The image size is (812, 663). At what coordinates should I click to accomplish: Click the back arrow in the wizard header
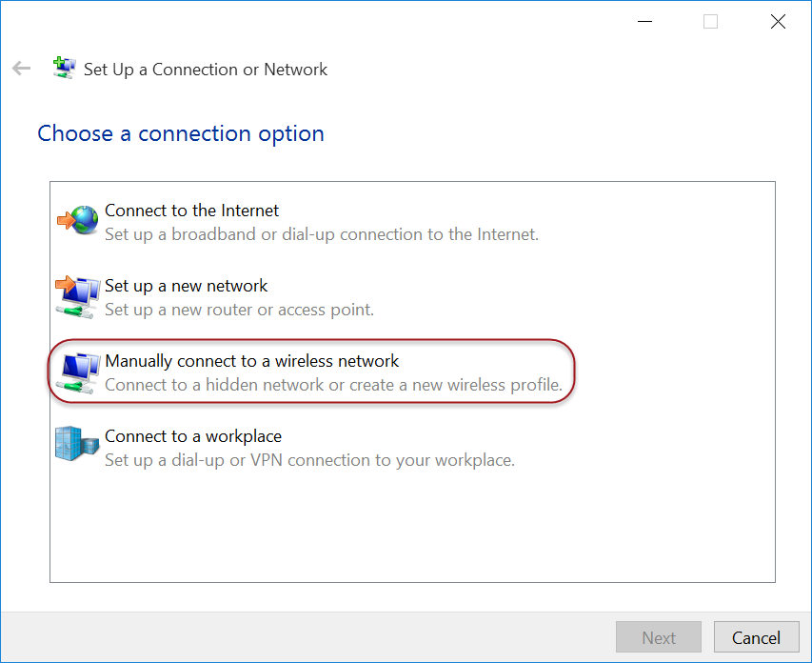(x=21, y=69)
